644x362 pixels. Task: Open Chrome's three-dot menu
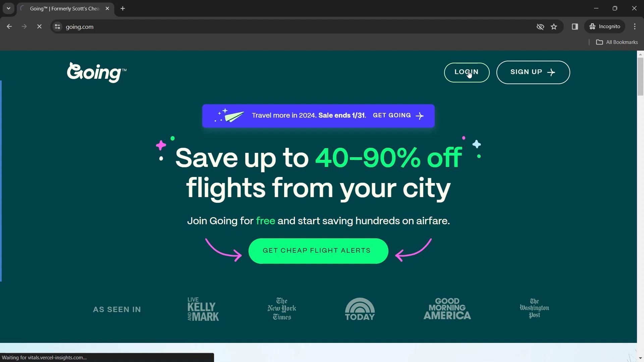[x=635, y=26]
